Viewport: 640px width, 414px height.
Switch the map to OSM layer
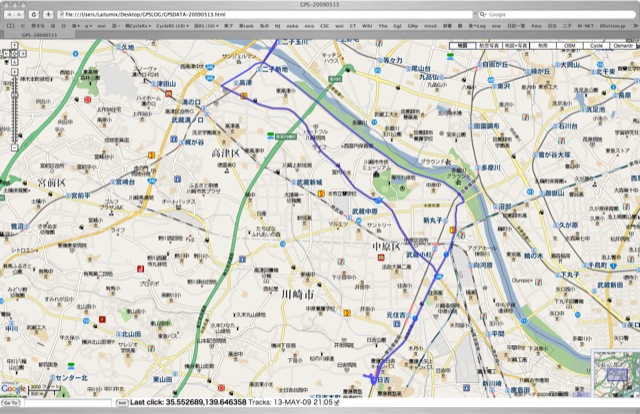[x=570, y=46]
